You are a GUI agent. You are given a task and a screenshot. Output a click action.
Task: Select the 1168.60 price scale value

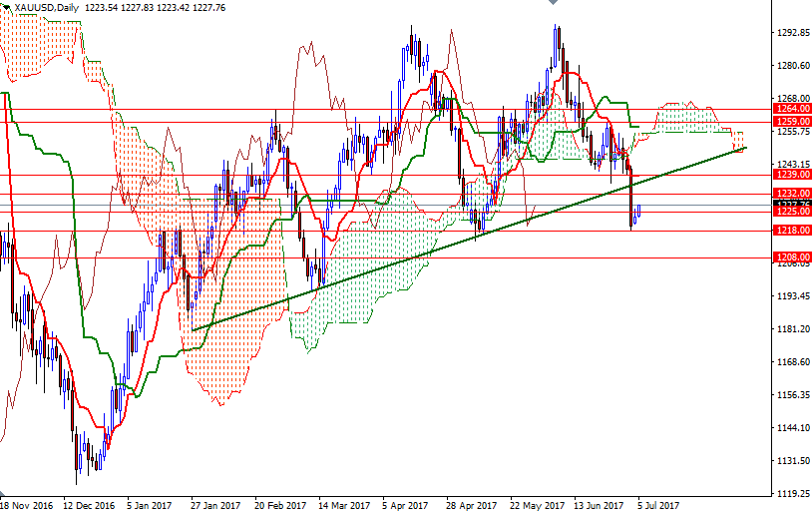point(791,362)
